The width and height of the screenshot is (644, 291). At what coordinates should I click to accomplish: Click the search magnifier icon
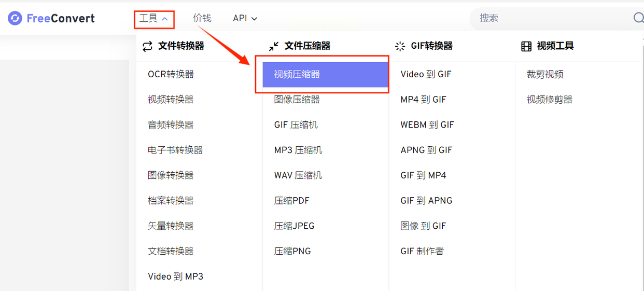[638, 18]
